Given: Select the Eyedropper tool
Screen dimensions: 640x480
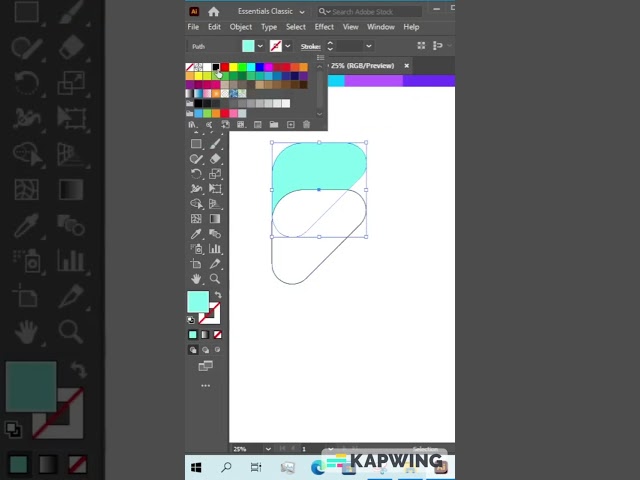Looking at the screenshot, I should (196, 234).
